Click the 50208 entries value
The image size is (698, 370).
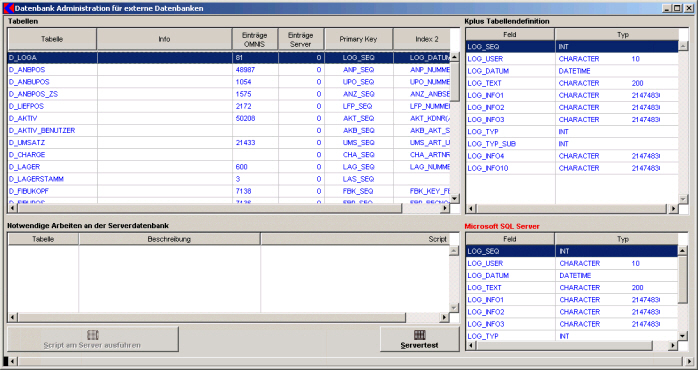pos(245,118)
